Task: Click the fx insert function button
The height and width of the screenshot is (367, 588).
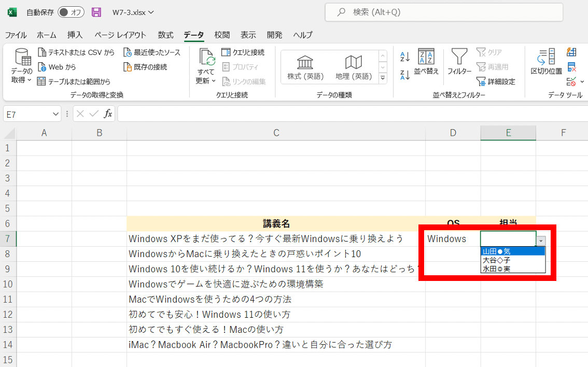Action: coord(108,114)
